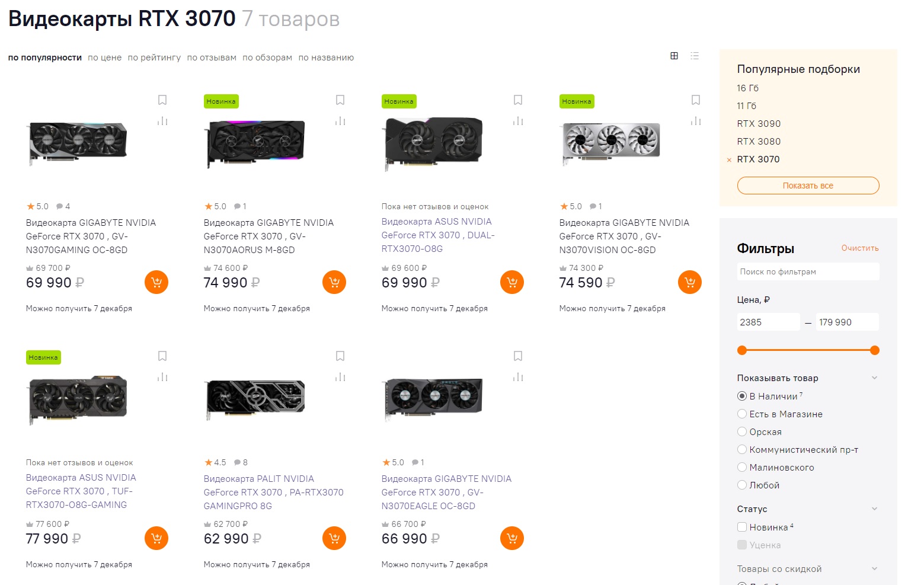This screenshot has width=924, height=585.
Task: Check the 'Новинка' status checkbox
Action: click(742, 527)
